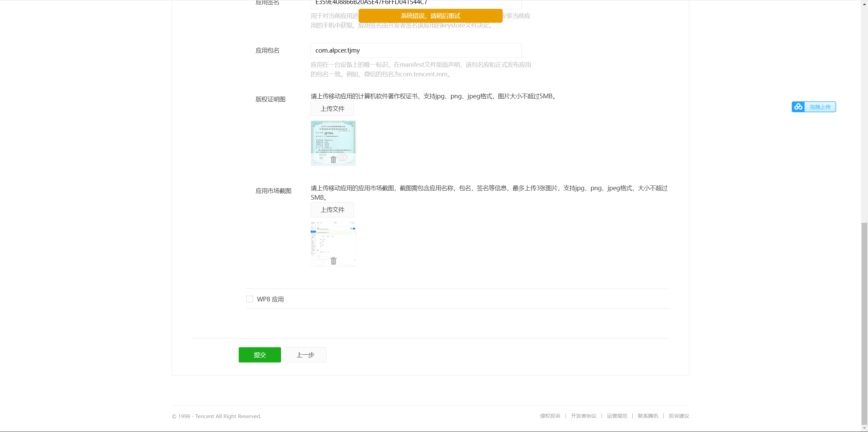This screenshot has height=432, width=868.
Task: Click the orange 系统错误 notification banner
Action: [430, 16]
